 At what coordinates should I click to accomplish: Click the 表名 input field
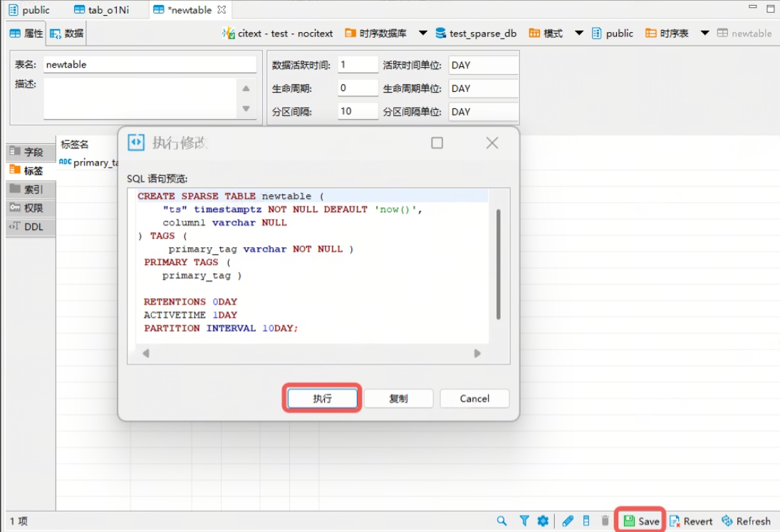point(150,65)
